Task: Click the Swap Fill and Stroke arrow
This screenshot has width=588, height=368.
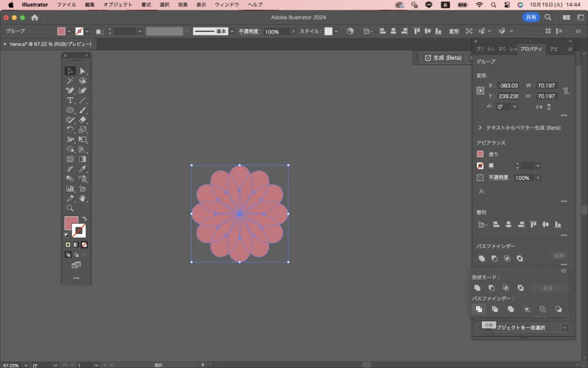Action: point(84,218)
